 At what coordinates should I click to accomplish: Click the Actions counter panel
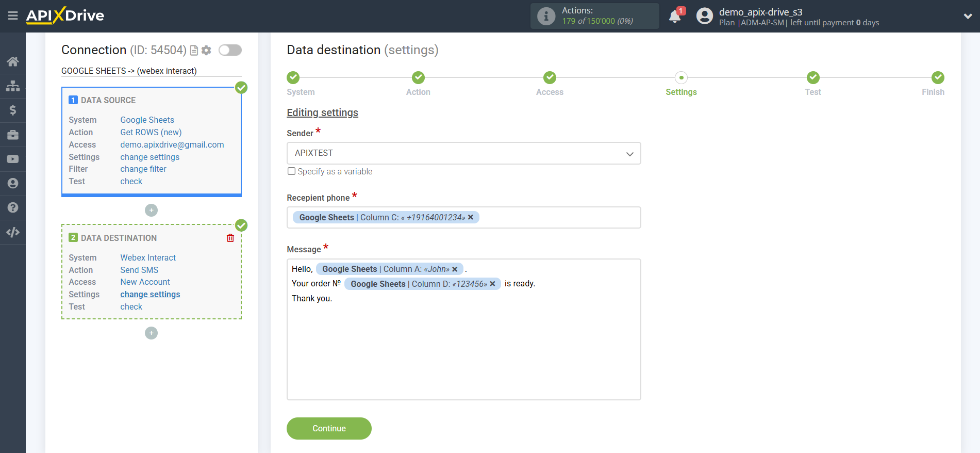click(594, 16)
